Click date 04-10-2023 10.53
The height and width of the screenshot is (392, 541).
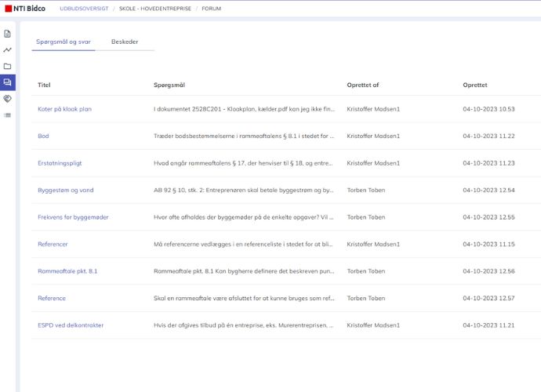[x=488, y=109]
